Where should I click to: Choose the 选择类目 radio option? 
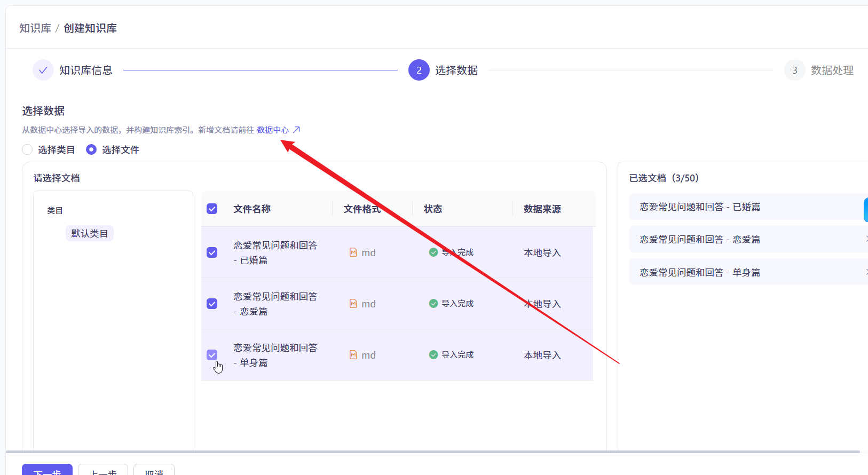tap(27, 149)
